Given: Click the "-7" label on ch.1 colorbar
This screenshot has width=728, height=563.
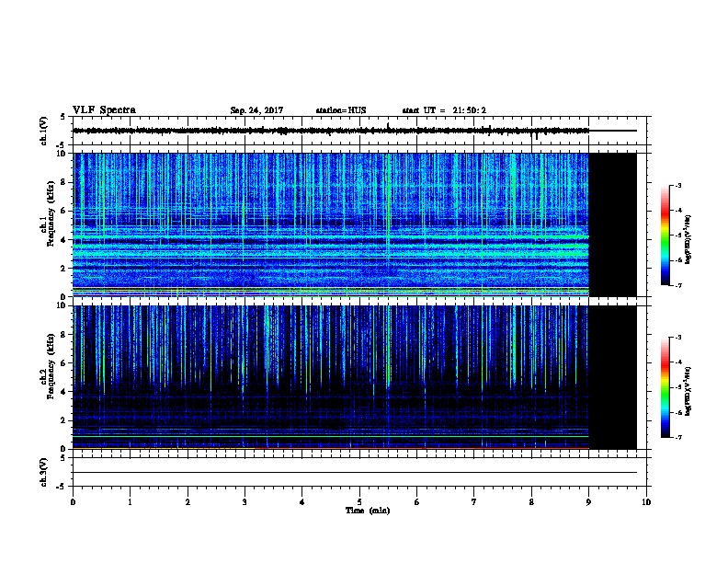Looking at the screenshot, I should click(677, 285).
